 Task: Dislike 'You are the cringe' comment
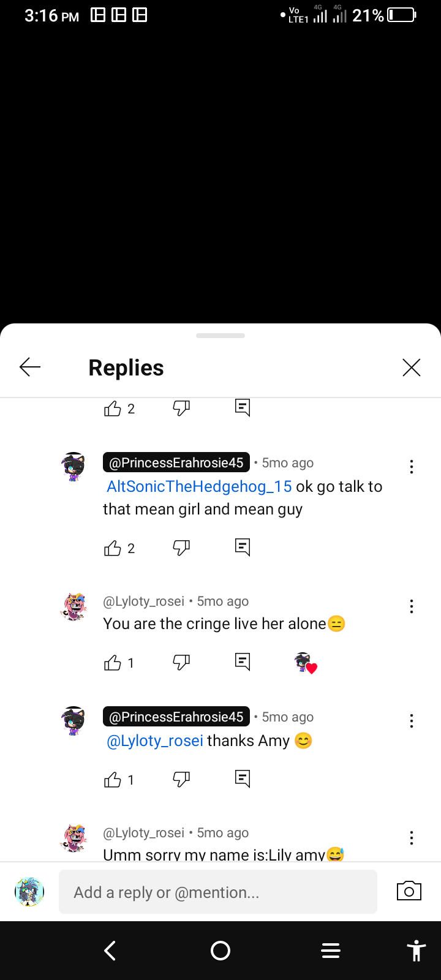tap(181, 662)
